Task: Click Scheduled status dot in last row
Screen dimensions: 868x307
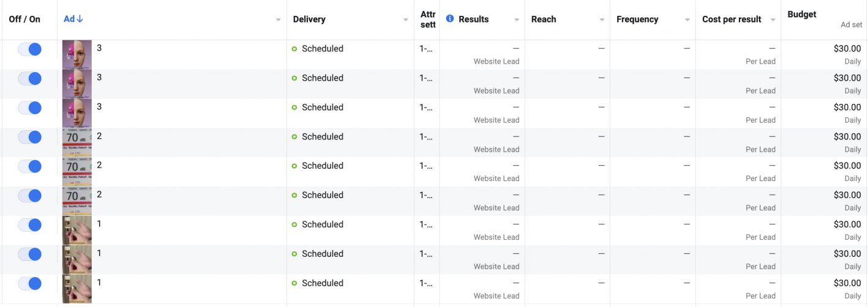Action: [294, 283]
